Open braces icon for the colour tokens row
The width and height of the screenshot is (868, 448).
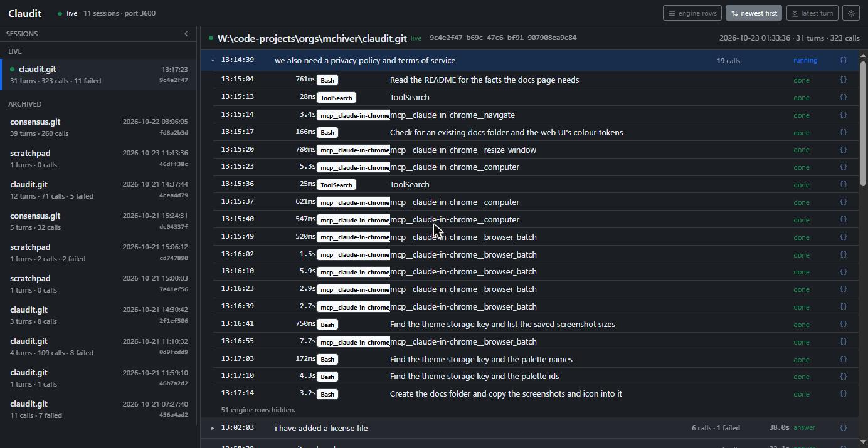click(843, 133)
